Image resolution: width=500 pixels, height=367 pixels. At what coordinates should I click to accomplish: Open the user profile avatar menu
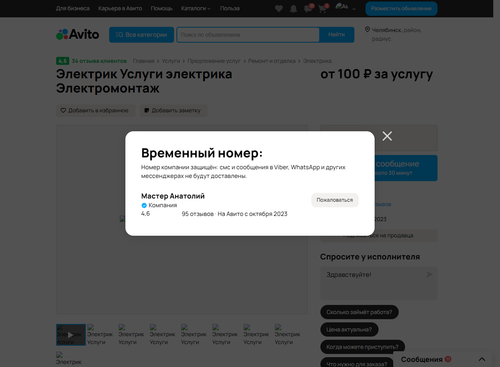[x=342, y=6]
